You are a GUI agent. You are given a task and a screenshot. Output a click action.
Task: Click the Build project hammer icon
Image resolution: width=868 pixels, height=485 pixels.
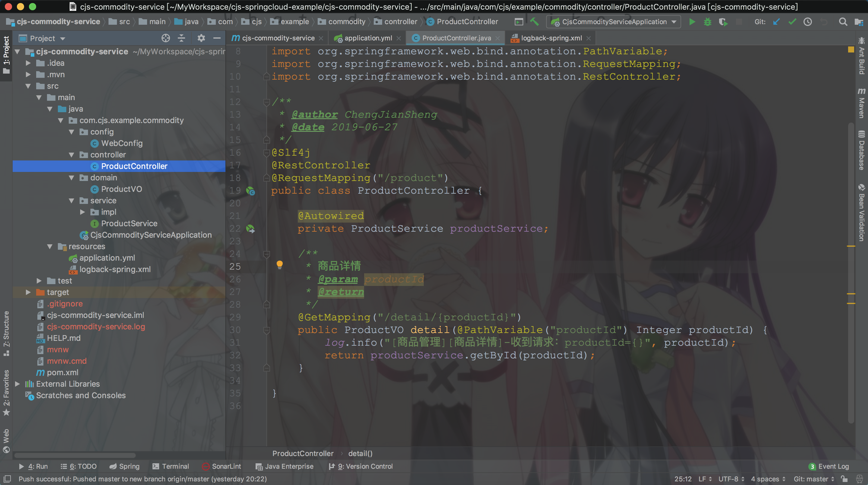tap(534, 22)
